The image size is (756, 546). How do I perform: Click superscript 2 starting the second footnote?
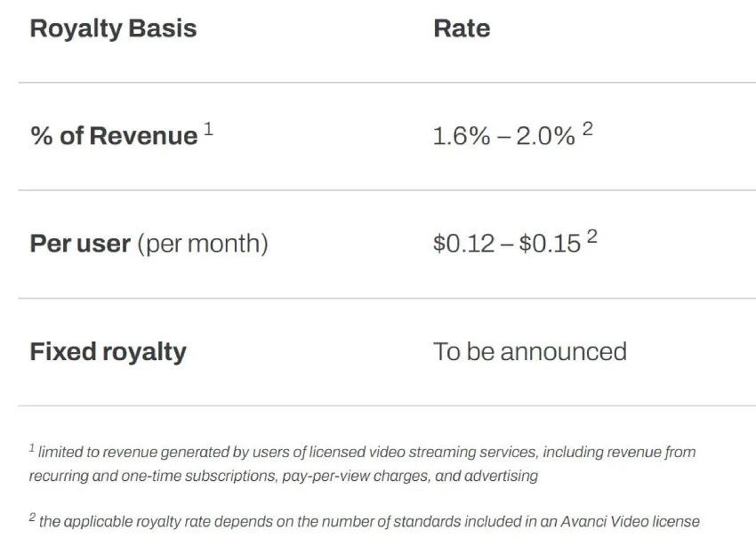pyautogui.click(x=32, y=518)
